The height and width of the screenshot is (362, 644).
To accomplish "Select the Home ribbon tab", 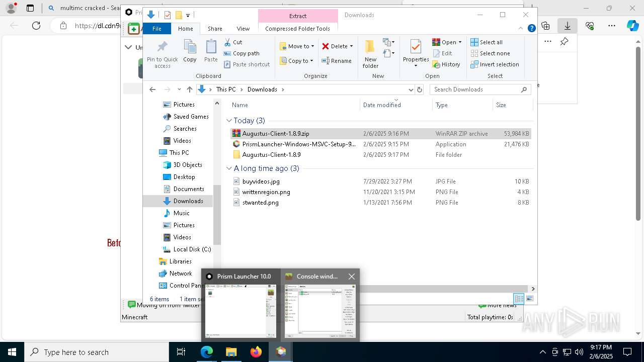I will coord(185,29).
